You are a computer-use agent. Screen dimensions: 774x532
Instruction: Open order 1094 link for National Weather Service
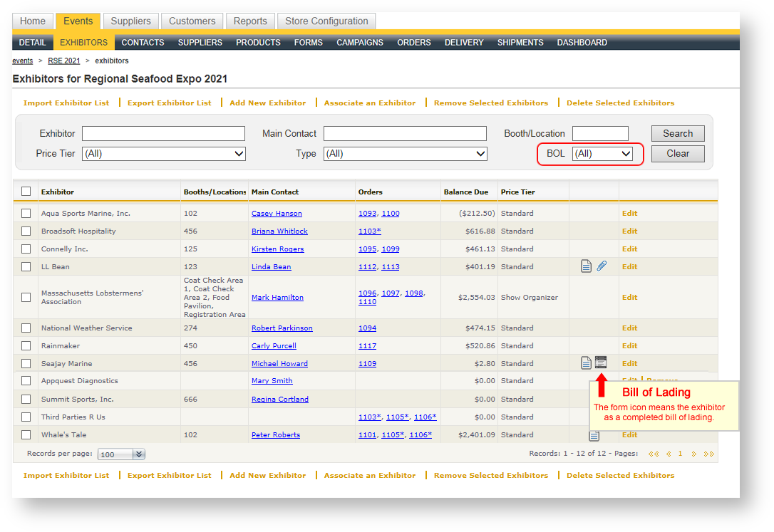367,328
